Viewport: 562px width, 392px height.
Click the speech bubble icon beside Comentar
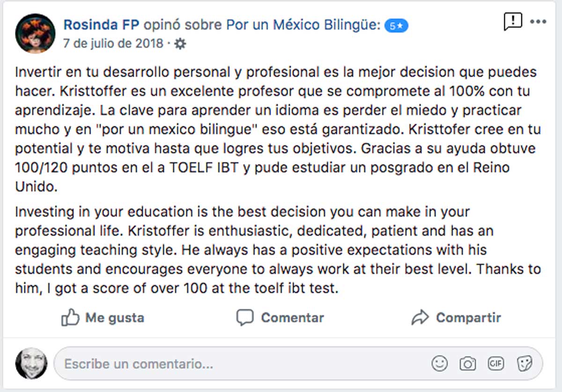tap(245, 318)
